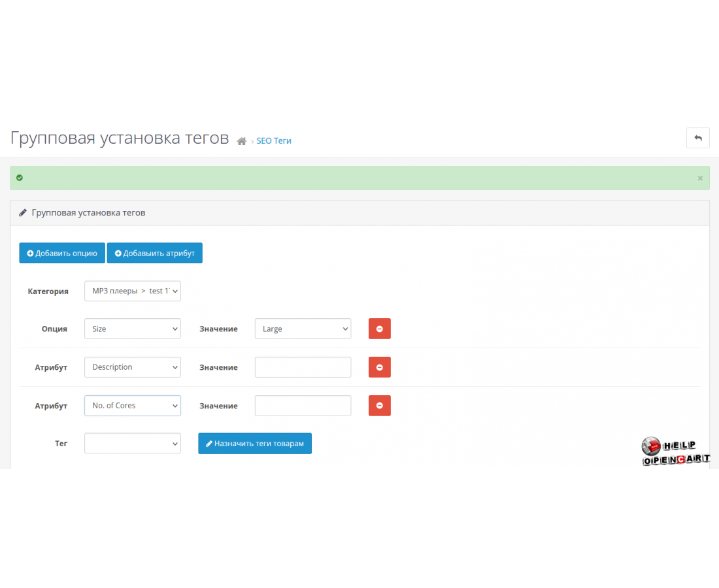719x588 pixels.
Task: Click the Добавить атрибут button
Action: [x=155, y=253]
